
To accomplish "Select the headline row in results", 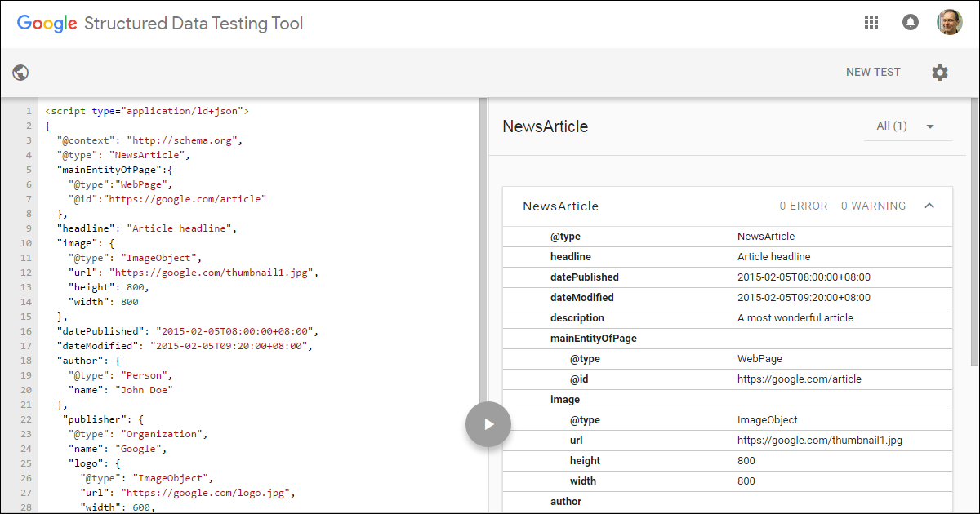I will pos(728,257).
